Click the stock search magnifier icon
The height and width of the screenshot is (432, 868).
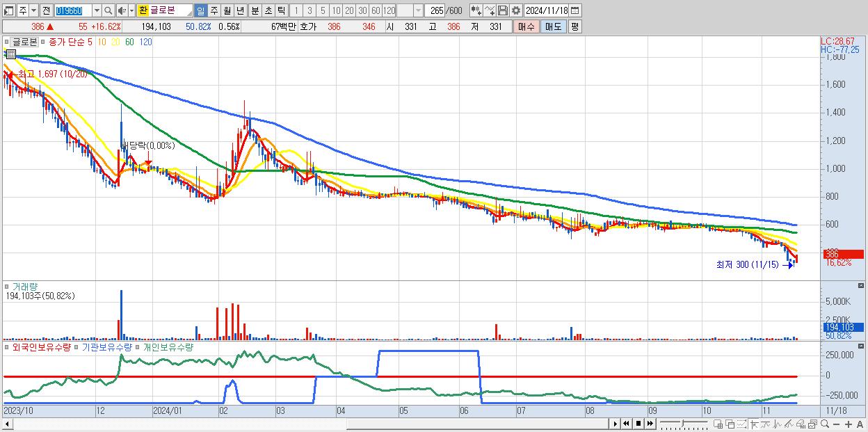pyautogui.click(x=108, y=10)
